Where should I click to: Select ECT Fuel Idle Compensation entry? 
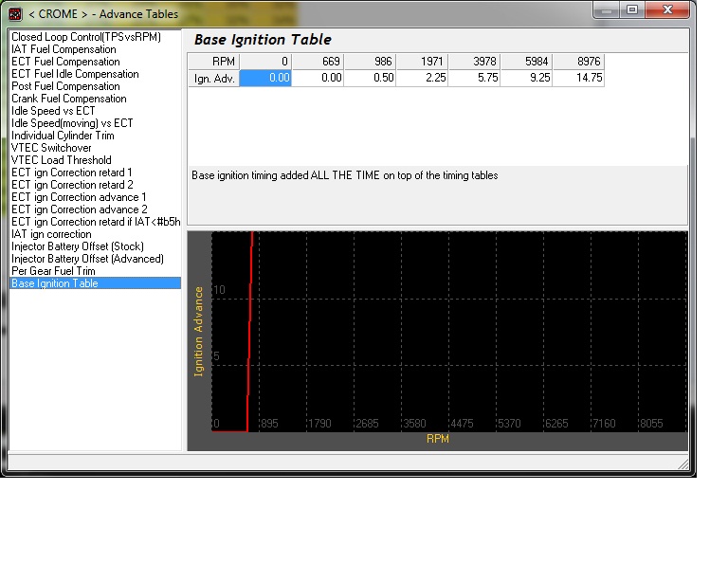(x=75, y=74)
